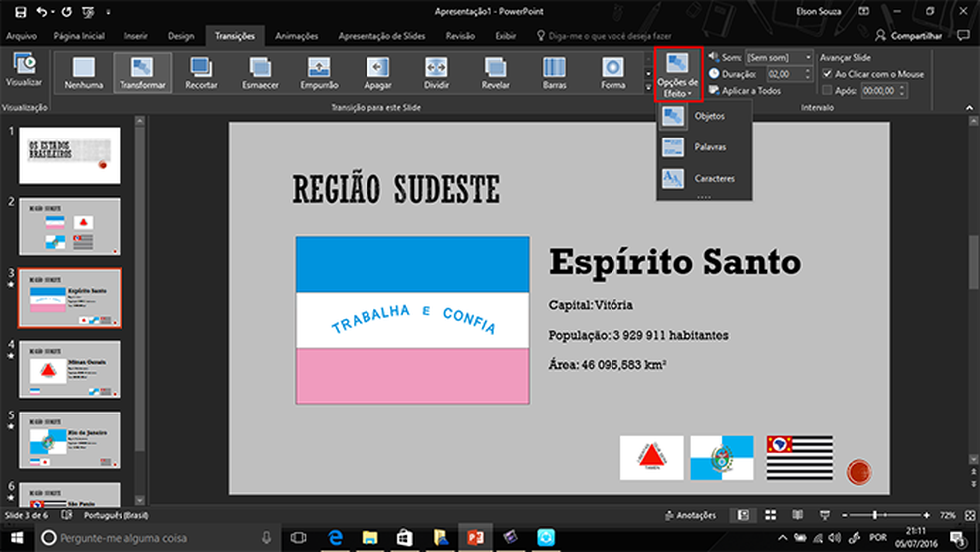Click Aplicar a Todos button
This screenshot has width=980, height=552.
pos(744,90)
